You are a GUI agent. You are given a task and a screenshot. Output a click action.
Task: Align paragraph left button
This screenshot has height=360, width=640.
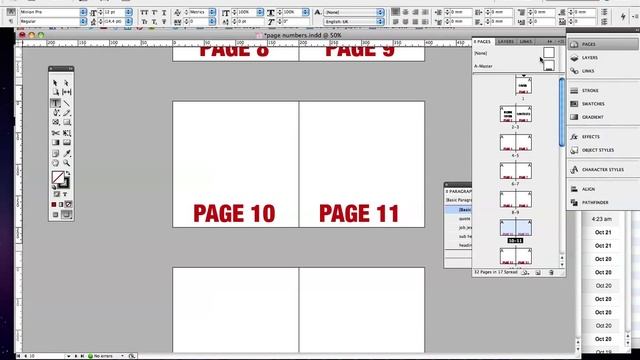tap(396, 12)
